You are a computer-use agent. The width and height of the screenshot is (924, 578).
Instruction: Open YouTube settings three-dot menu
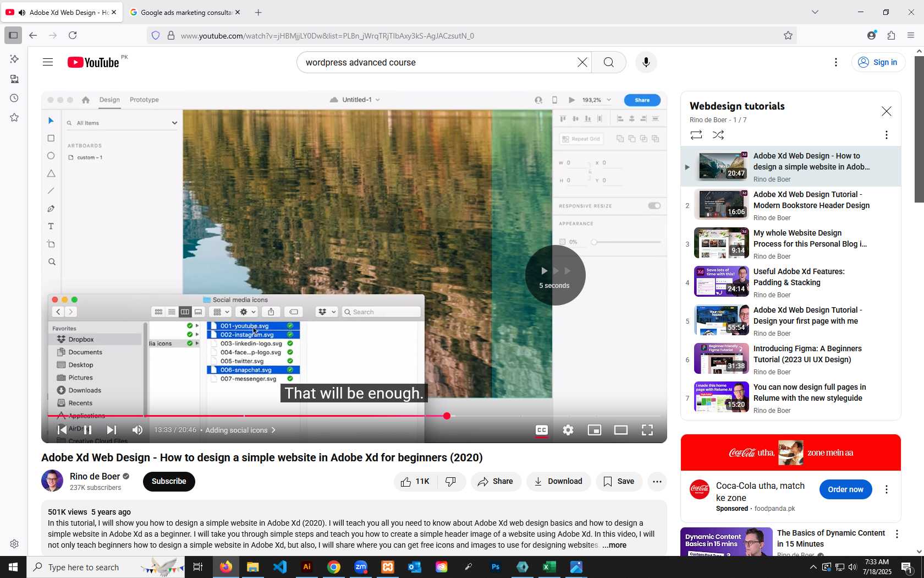[835, 62]
